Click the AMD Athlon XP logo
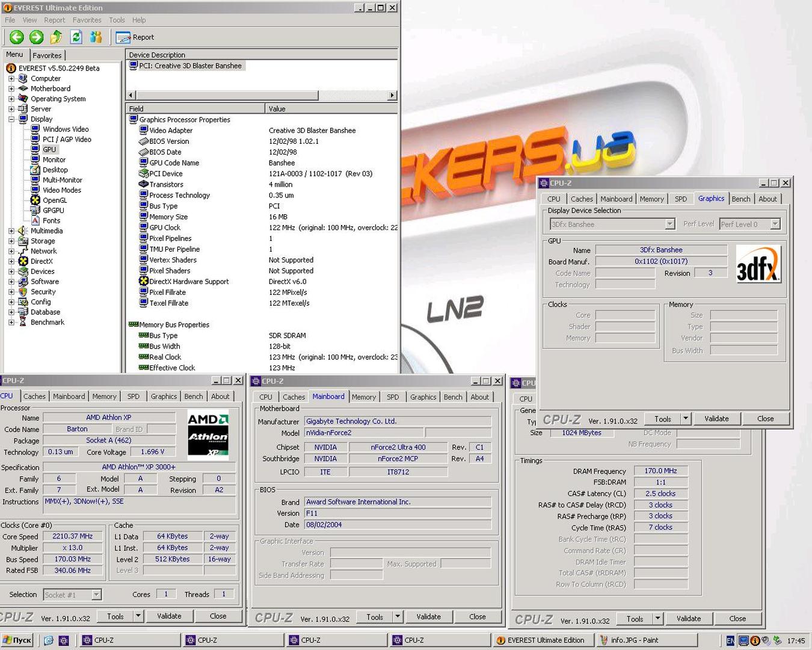 [x=208, y=436]
